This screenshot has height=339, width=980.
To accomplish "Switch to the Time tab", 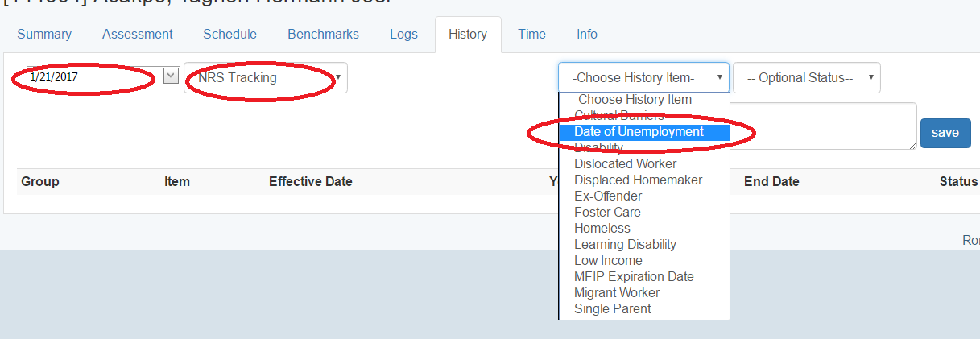I will (x=531, y=34).
